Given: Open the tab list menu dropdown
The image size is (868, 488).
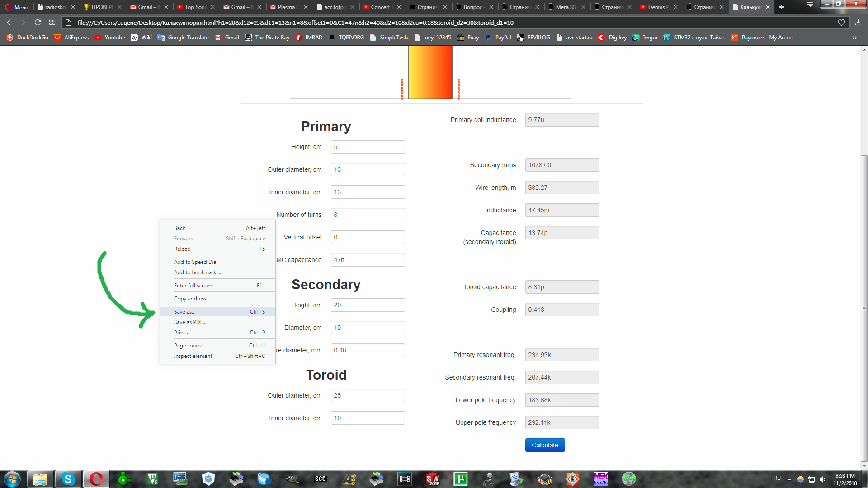Looking at the screenshot, I should pos(810,5).
